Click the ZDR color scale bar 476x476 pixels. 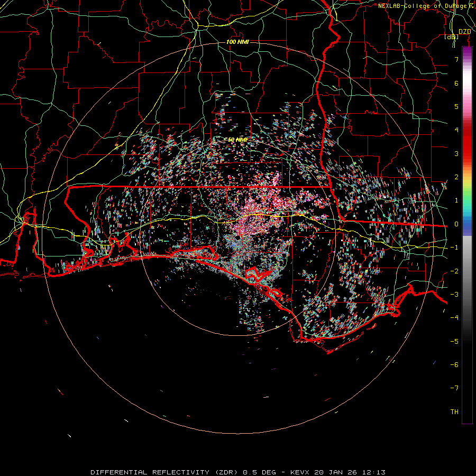pos(467,235)
